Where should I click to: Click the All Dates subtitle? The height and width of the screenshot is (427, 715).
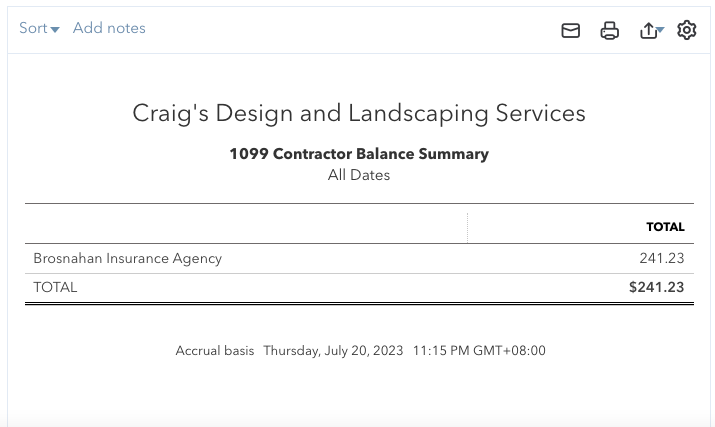pyautogui.click(x=359, y=175)
